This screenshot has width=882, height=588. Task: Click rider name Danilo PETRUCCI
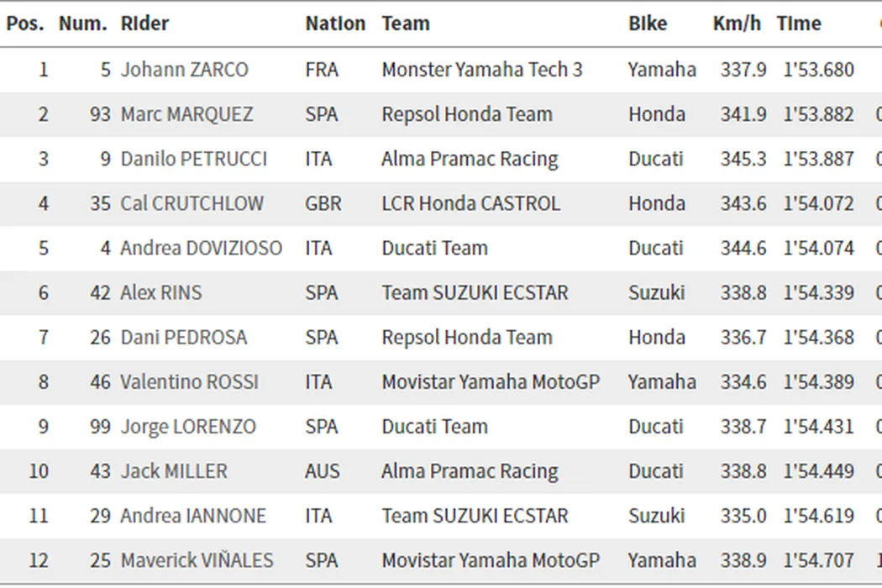tap(193, 159)
